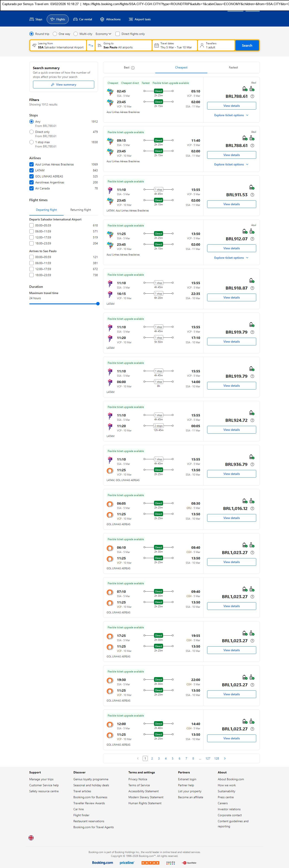Image resolution: width=289 pixels, height=868 pixels.
Task: Open the Travellers 1 adult selector
Action: click(216, 46)
